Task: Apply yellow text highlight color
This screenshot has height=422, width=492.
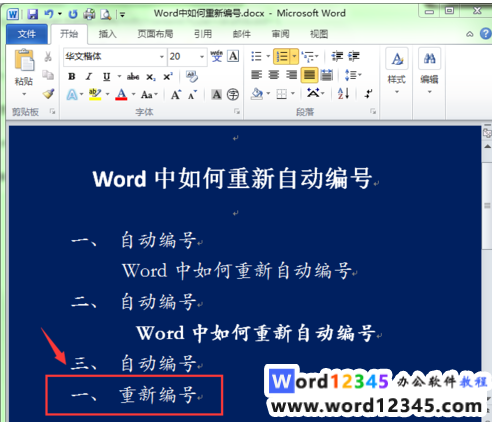Action: [95, 95]
